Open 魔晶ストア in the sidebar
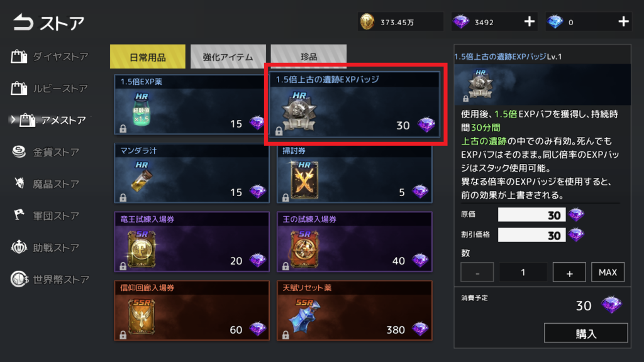The height and width of the screenshot is (362, 644). point(45,184)
